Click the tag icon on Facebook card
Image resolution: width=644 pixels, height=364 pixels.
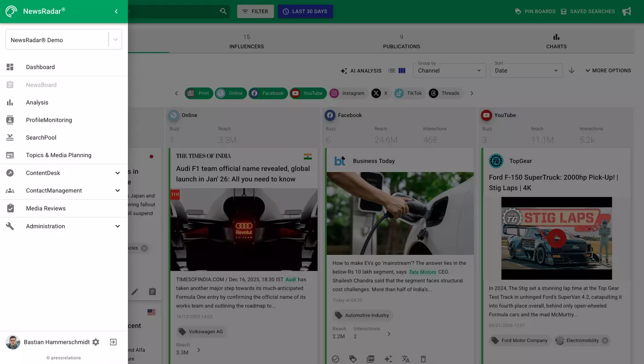[353, 359]
